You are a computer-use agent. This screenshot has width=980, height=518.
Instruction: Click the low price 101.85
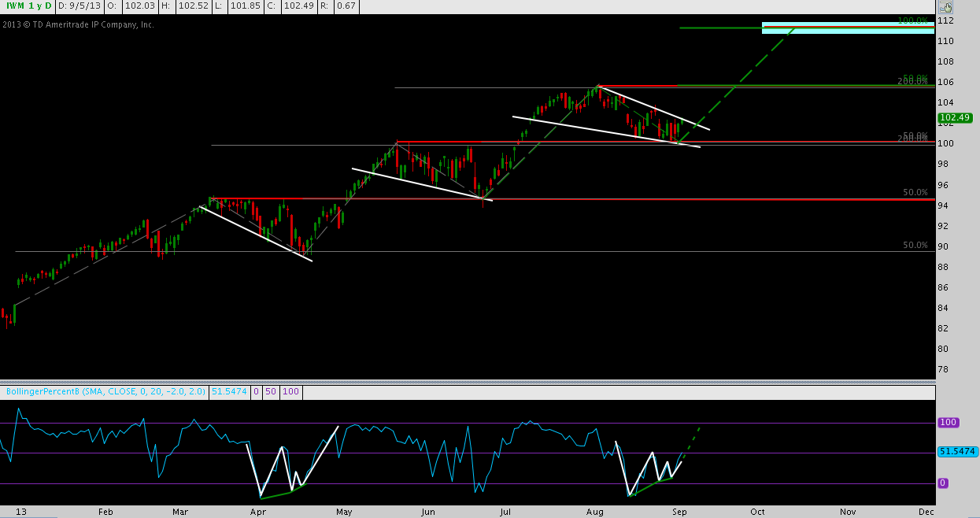245,6
